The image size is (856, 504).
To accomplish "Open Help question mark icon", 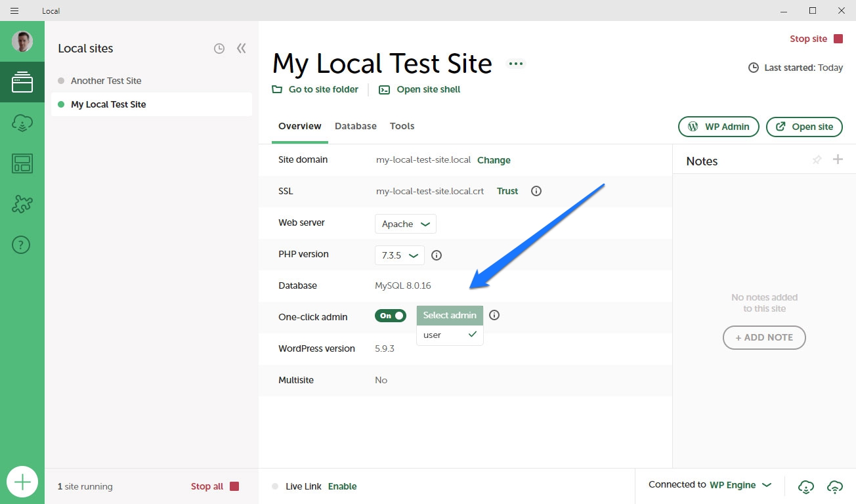I will coord(22,245).
